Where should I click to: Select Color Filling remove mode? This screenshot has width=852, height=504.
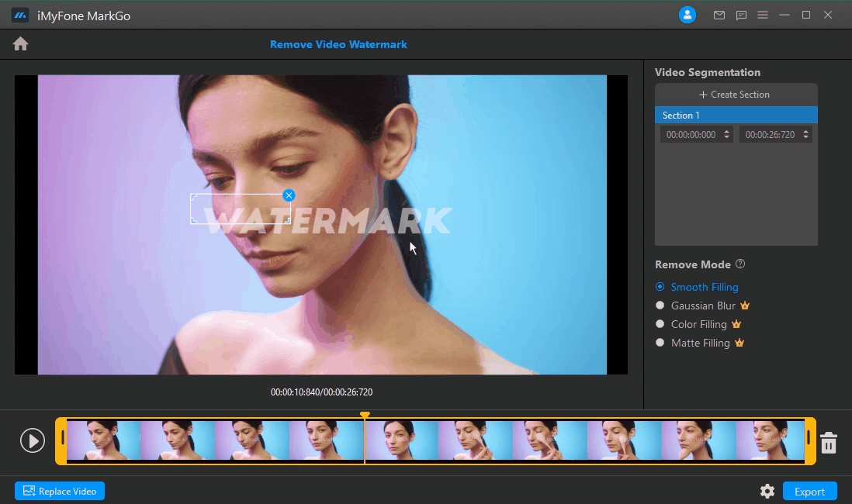coord(660,324)
